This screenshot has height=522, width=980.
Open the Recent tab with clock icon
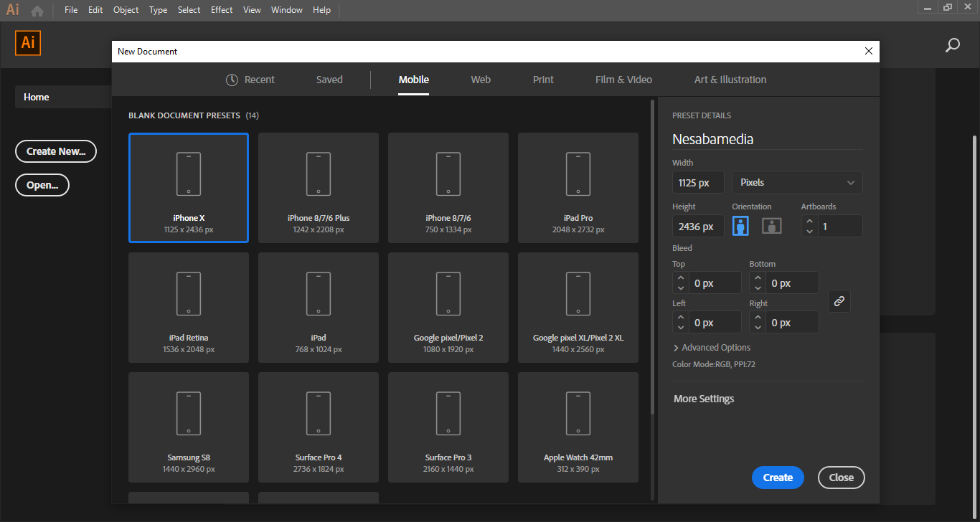pyautogui.click(x=250, y=80)
